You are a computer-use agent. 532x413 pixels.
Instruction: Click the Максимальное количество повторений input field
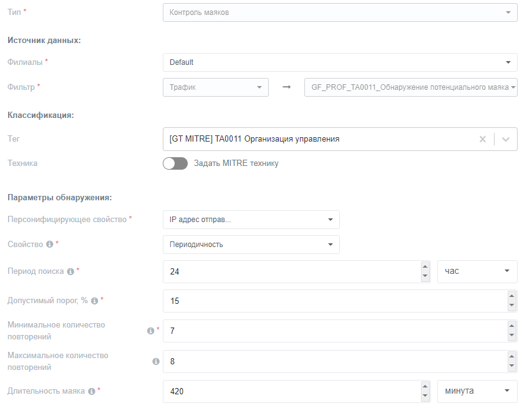(x=334, y=361)
